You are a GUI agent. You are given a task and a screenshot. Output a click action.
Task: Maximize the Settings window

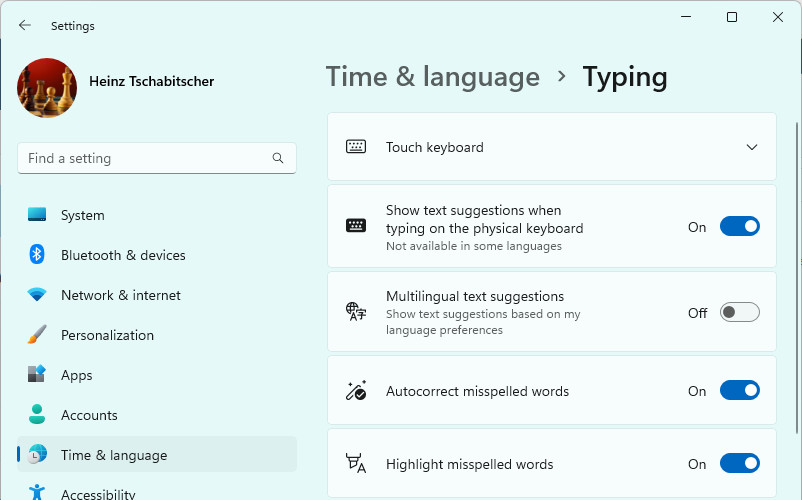(732, 17)
